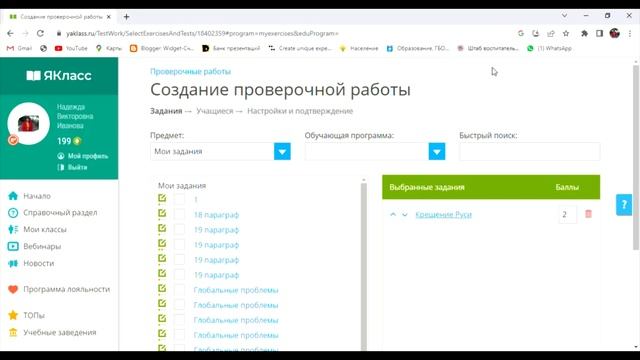Open the browser tab search chevron
This screenshot has height=360, width=640.
pos(564,16)
